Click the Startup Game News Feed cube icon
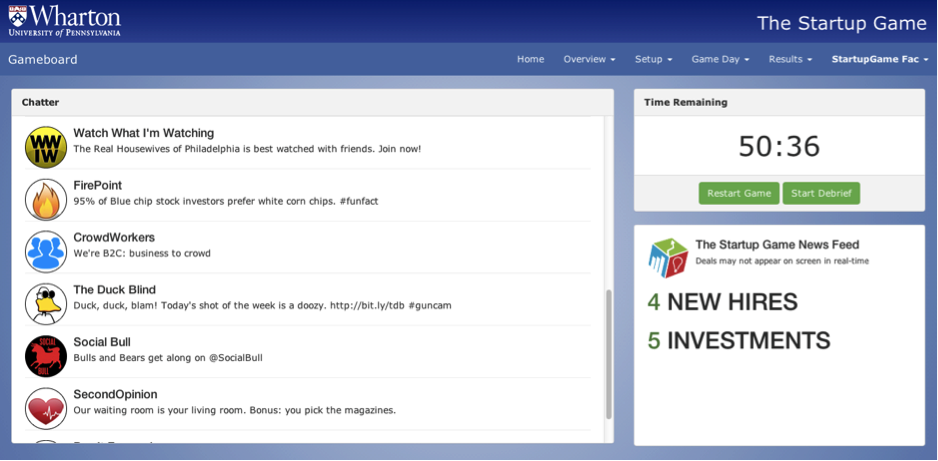938x461 pixels. click(x=667, y=258)
